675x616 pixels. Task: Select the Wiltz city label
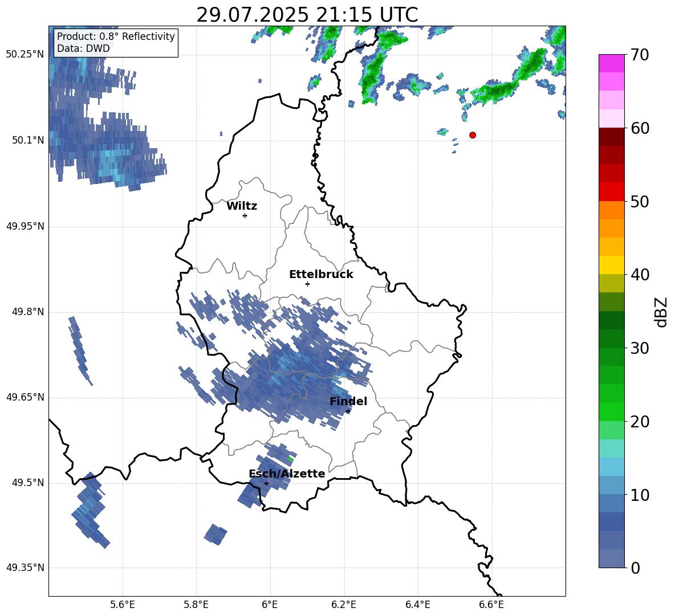click(242, 206)
